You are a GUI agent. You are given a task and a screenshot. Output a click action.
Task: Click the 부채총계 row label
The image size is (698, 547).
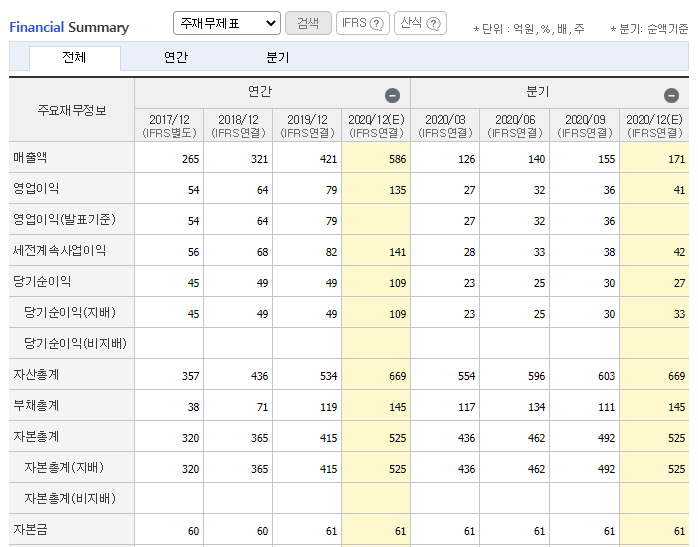[x=36, y=406]
